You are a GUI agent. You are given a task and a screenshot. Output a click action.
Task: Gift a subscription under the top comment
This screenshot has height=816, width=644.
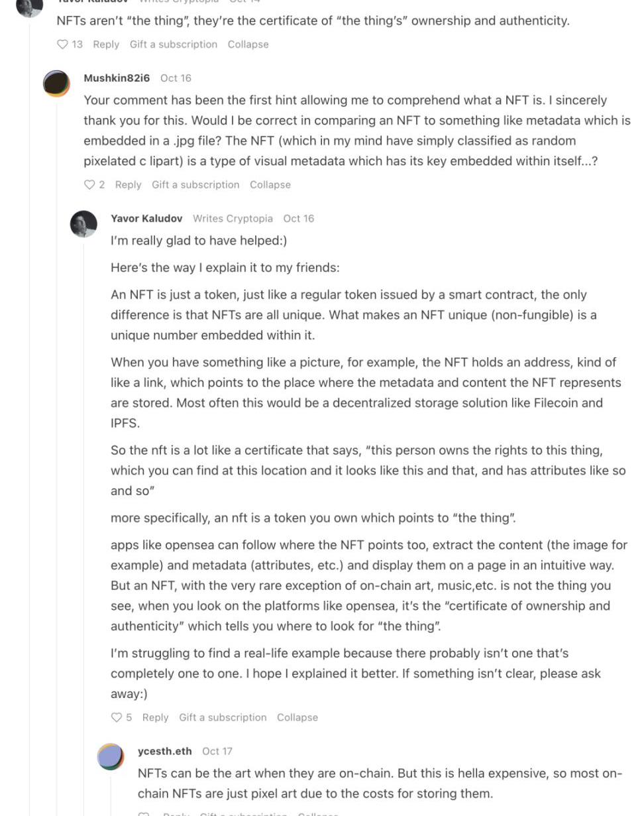pos(173,44)
